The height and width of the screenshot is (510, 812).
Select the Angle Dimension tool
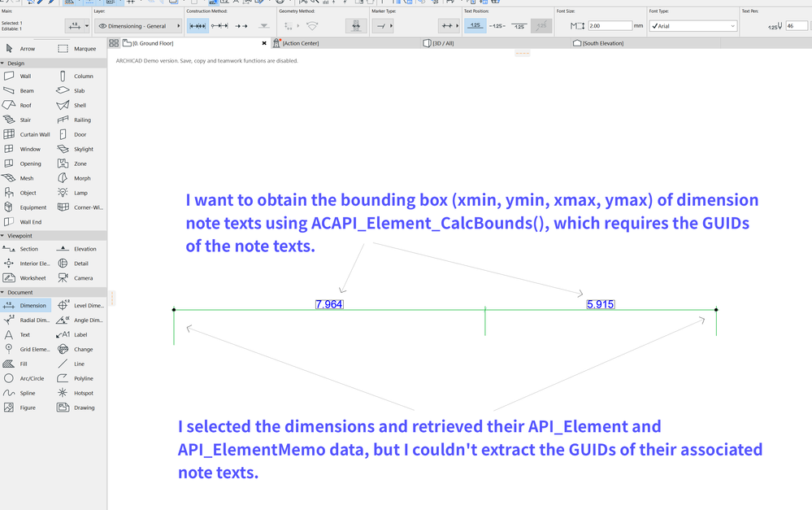pos(80,320)
